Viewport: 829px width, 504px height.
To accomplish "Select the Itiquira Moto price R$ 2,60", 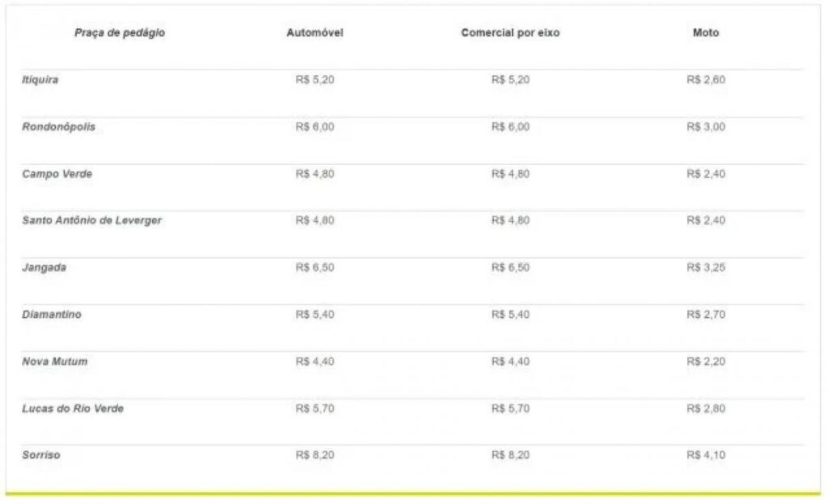I will (706, 80).
